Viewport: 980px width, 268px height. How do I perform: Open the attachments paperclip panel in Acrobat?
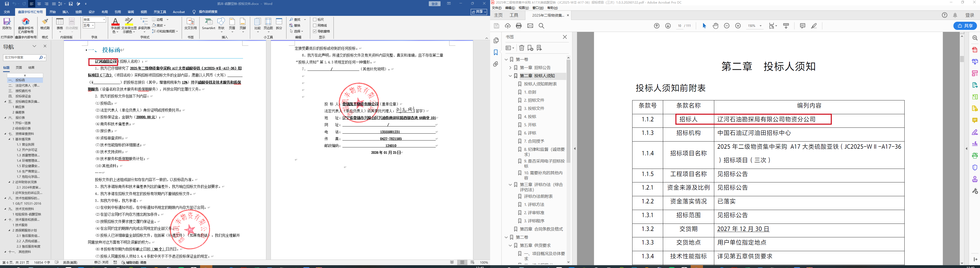(x=496, y=64)
